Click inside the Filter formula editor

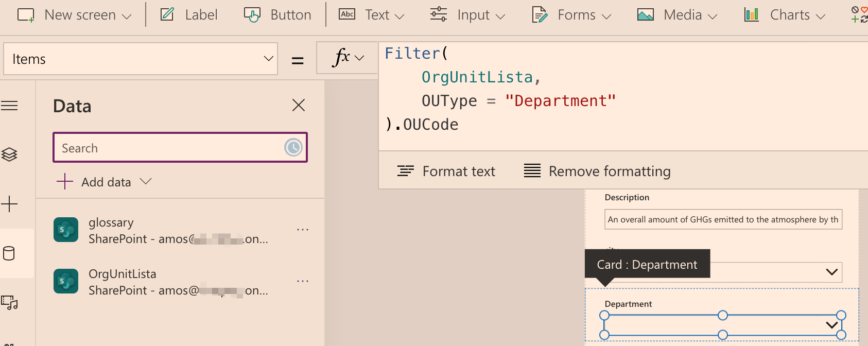pos(623,96)
